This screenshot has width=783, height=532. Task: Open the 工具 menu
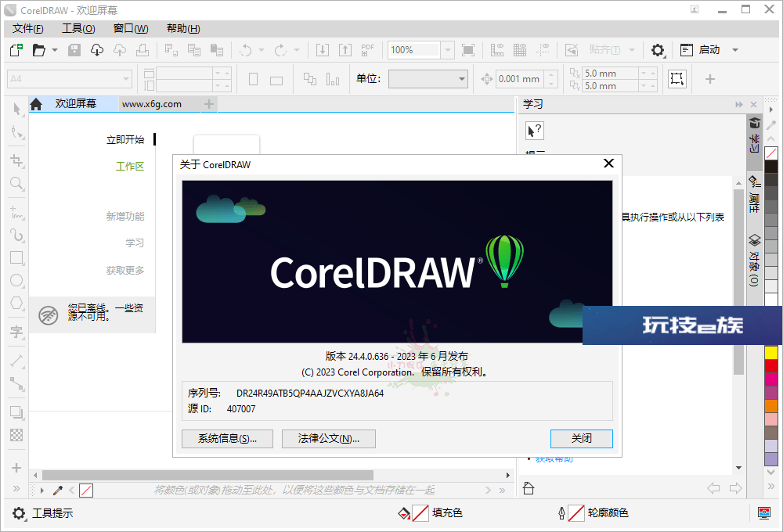coord(78,28)
